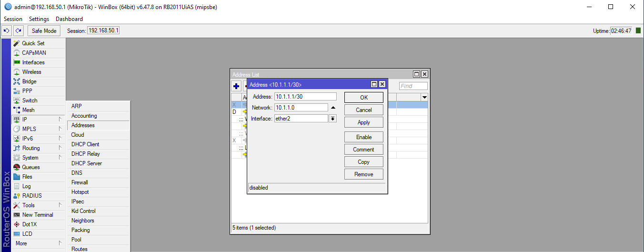
Task: Open Log from sidebar
Action: [x=38, y=186]
